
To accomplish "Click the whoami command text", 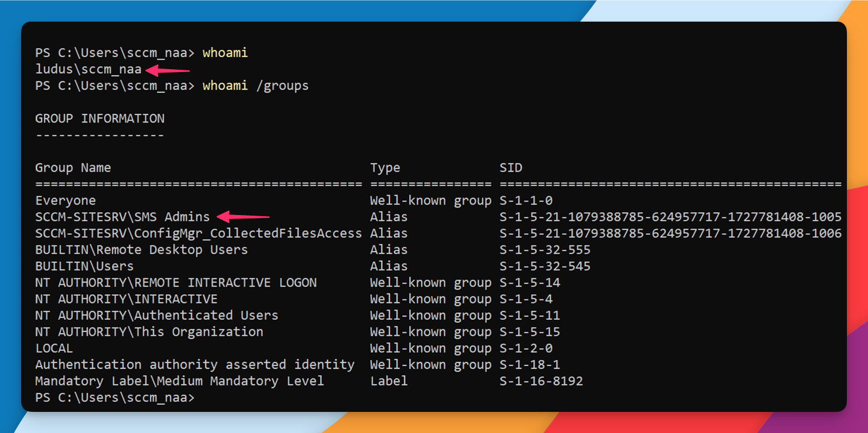I will tap(225, 53).
